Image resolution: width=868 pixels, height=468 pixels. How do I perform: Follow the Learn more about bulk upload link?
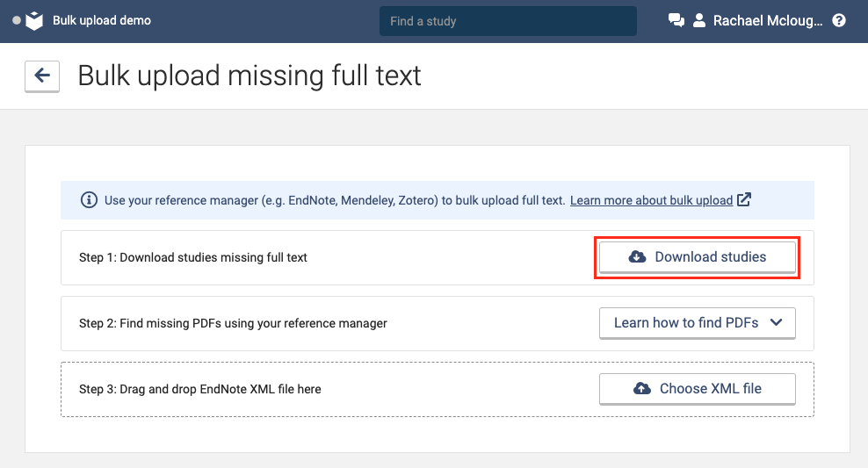651,200
